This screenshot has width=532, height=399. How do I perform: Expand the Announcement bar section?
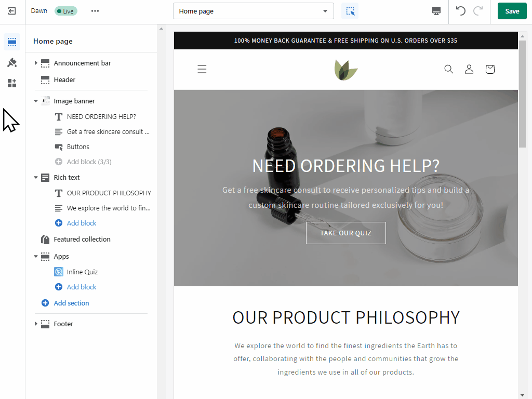click(x=36, y=63)
